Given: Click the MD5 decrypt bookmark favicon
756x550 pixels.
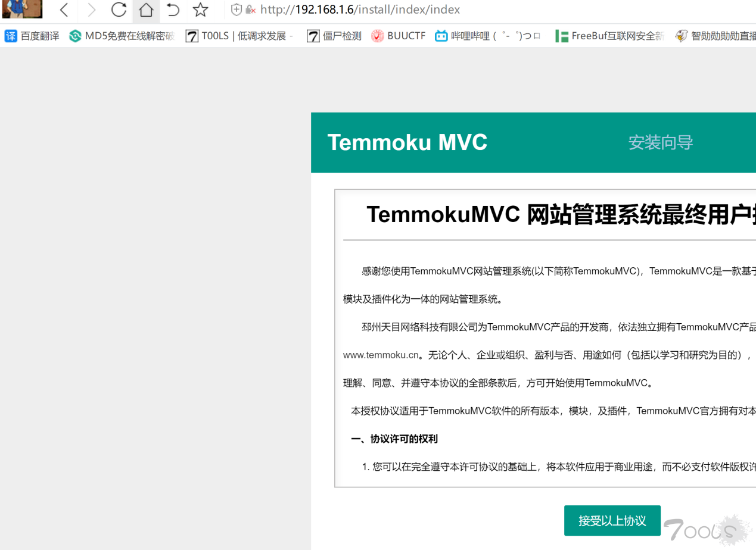Looking at the screenshot, I should tap(75, 36).
